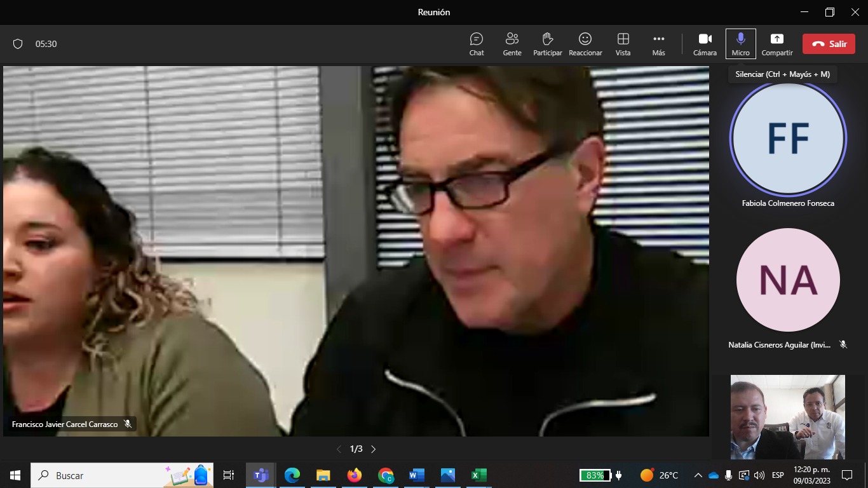Open the Reaccionar emoji menu
The image size is (868, 488).
click(585, 44)
